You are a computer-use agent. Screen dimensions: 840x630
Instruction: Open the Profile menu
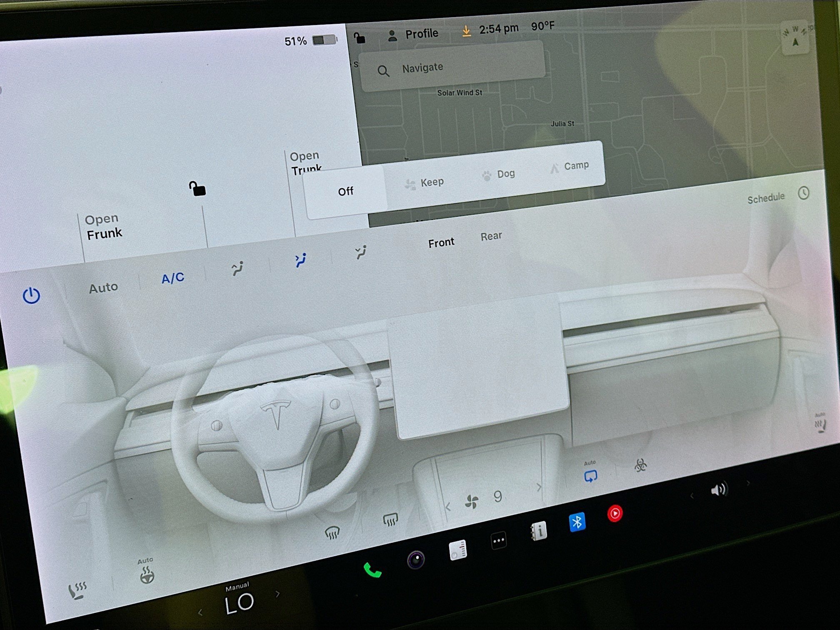tap(412, 34)
